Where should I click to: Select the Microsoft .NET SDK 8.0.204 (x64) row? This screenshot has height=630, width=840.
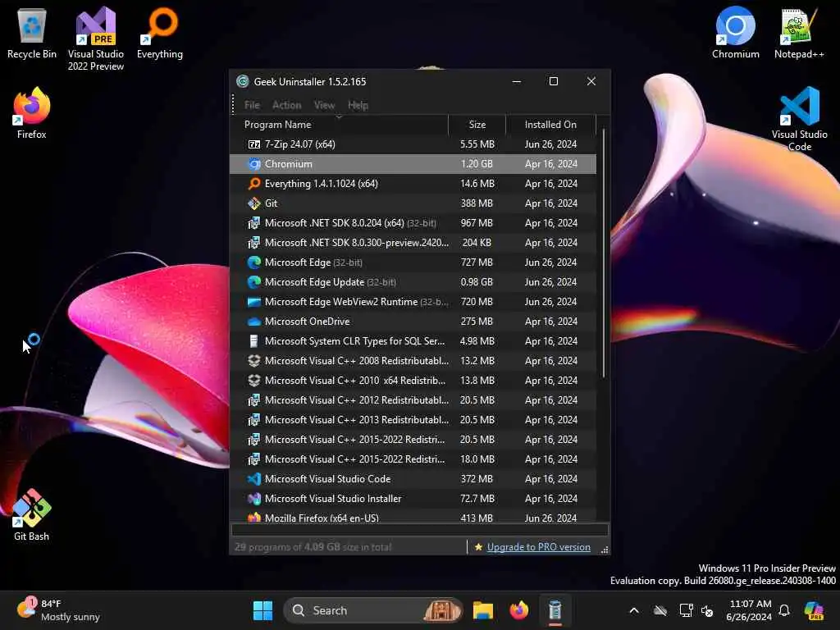[413, 223]
